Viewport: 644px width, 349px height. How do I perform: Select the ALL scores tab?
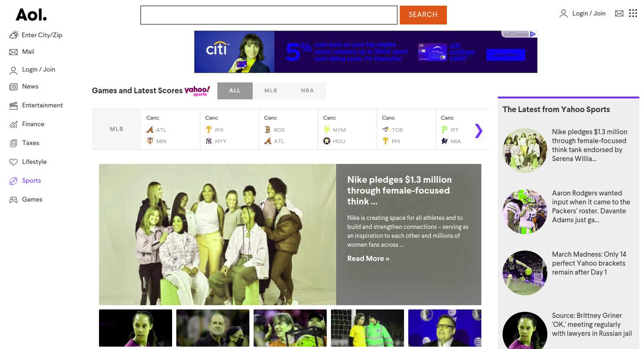pos(235,91)
